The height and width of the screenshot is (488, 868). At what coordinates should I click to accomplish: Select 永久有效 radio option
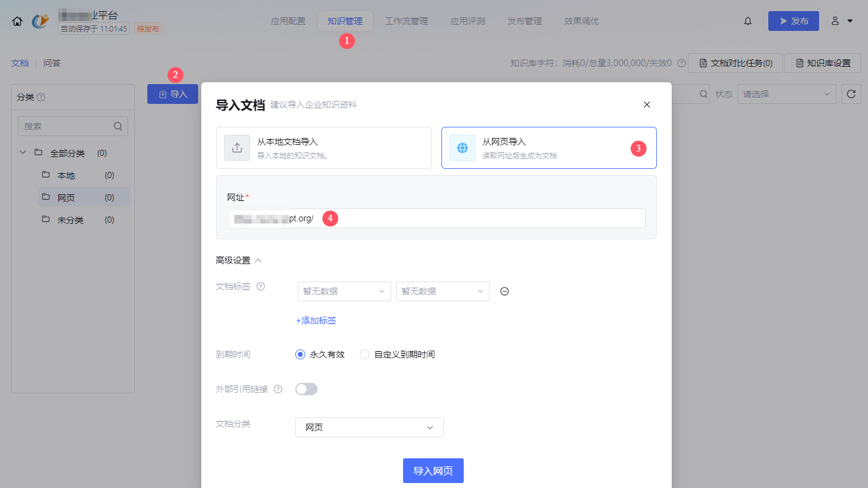(x=319, y=354)
